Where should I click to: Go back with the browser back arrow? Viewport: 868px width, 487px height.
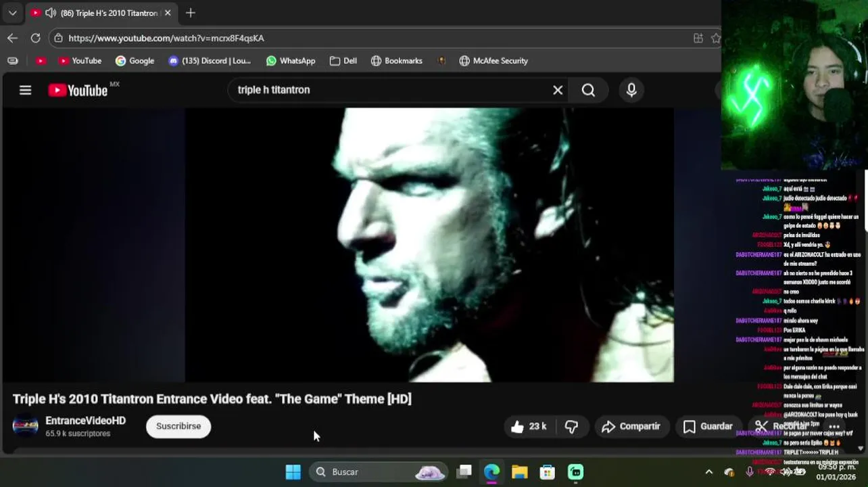point(12,39)
